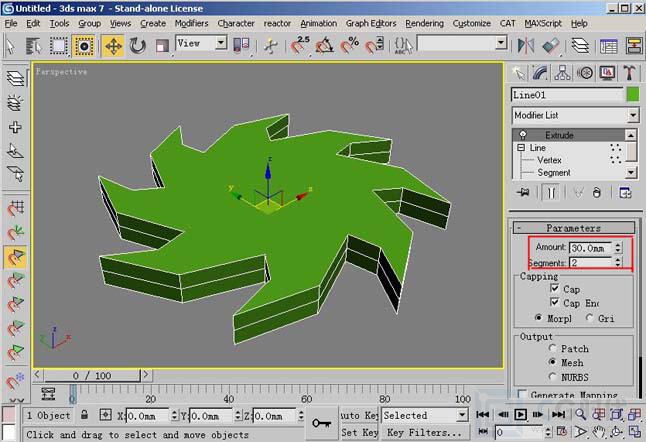Enable Generate Mapping Coords checkbox
646x442 pixels.
click(x=522, y=394)
